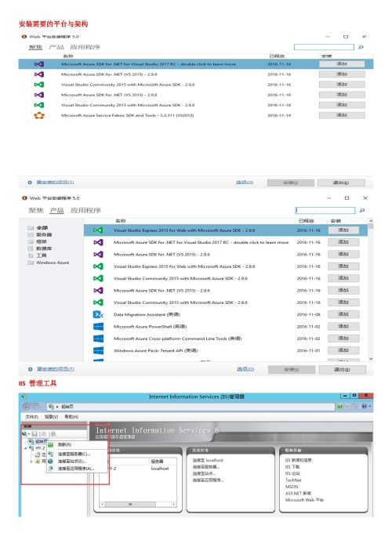Open the TechNet link in IIS online resources
Screen dimensions: 392x554
293,480
